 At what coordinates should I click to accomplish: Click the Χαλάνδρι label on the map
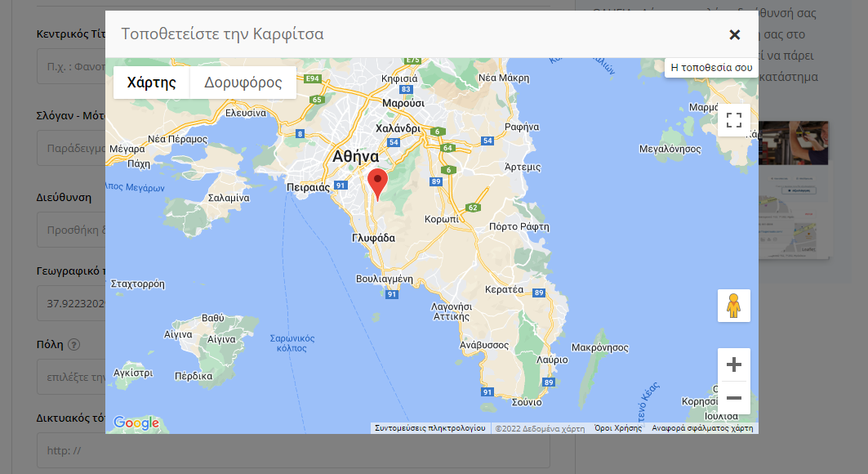pyautogui.click(x=398, y=128)
